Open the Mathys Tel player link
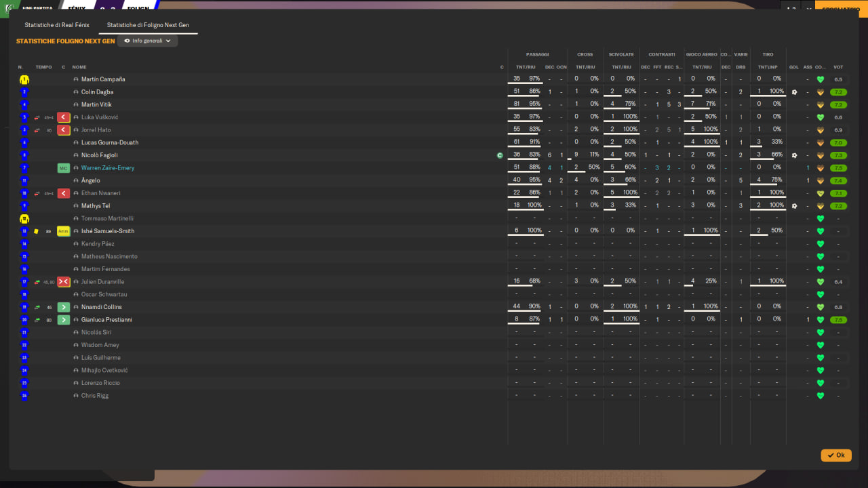 pos(96,206)
